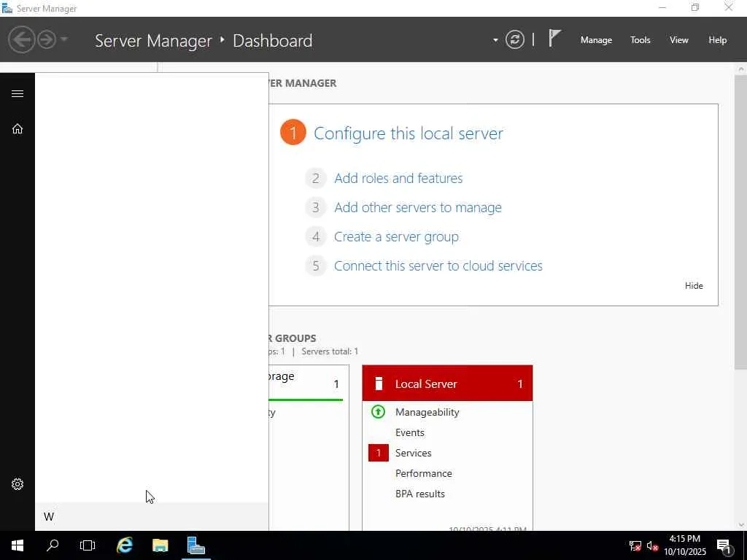The image size is (747, 560).
Task: Open File Explorer from taskbar
Action: click(160, 545)
